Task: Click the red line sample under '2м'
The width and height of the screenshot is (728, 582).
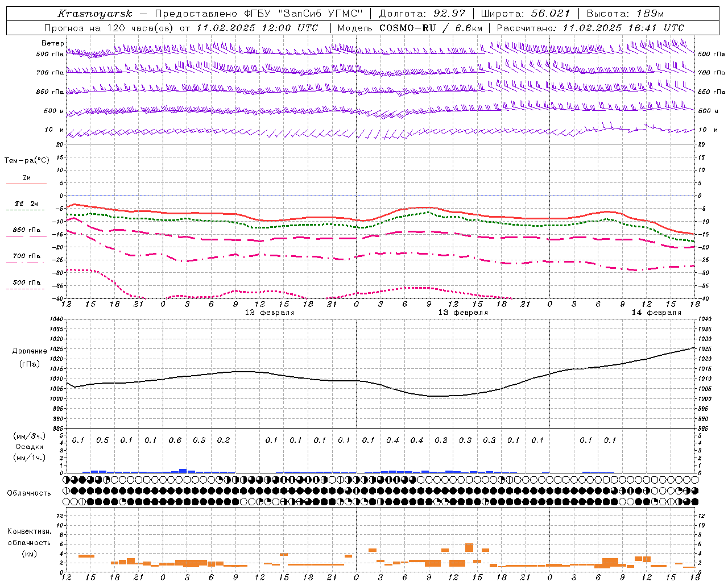Action: [x=27, y=184]
